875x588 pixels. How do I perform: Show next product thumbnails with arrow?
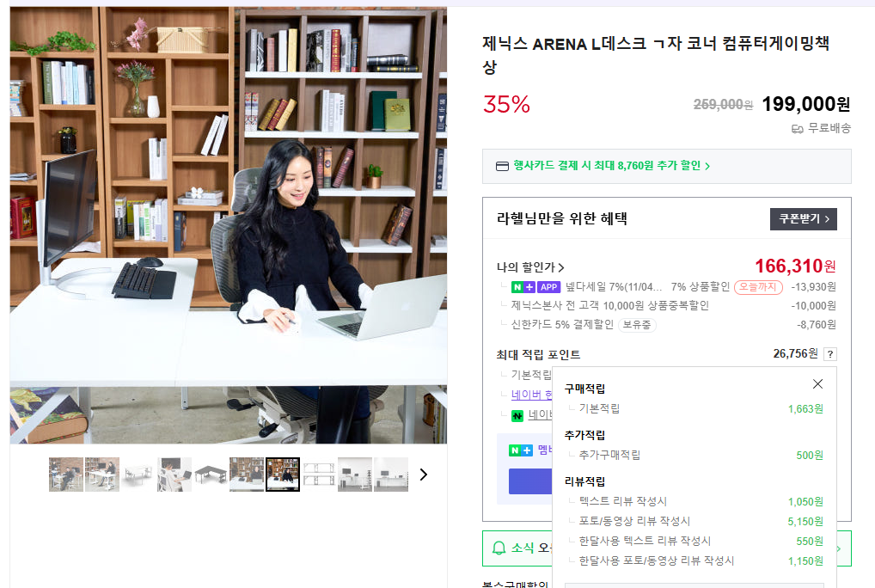424,475
